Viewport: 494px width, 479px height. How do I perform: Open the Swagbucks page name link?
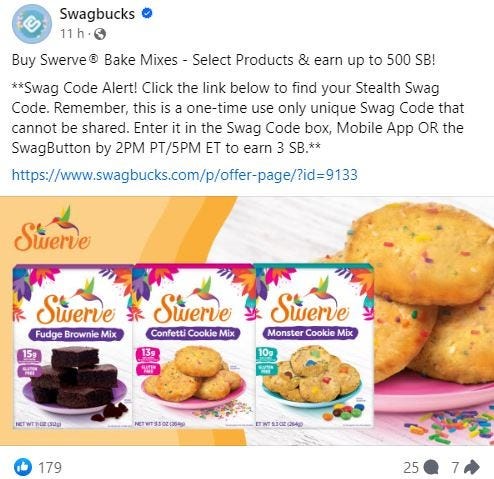click(x=97, y=14)
